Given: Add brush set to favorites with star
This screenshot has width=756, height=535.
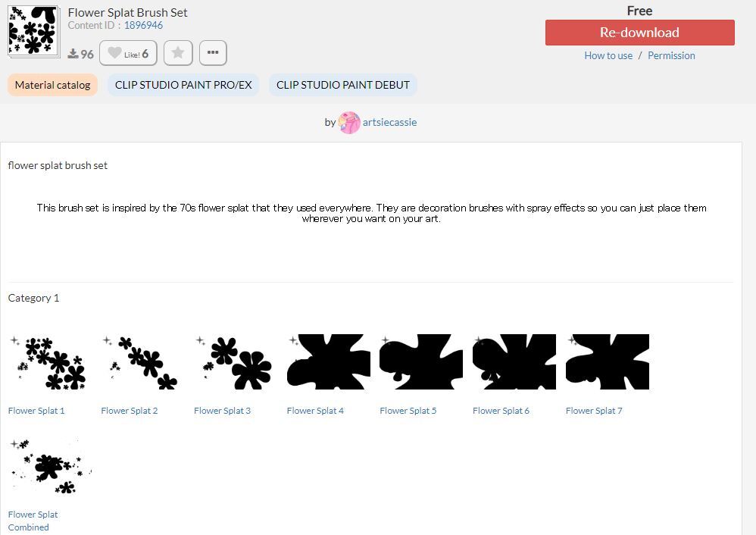Looking at the screenshot, I should tap(178, 53).
